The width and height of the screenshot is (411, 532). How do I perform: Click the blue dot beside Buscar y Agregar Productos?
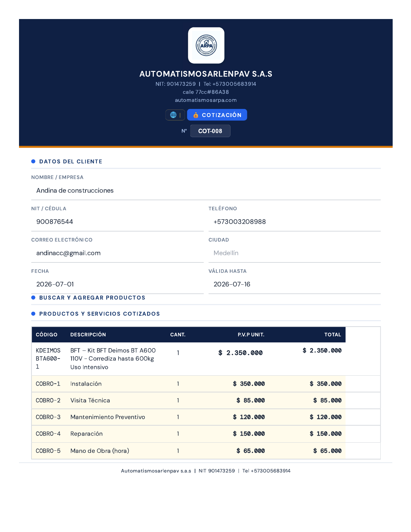point(33,298)
